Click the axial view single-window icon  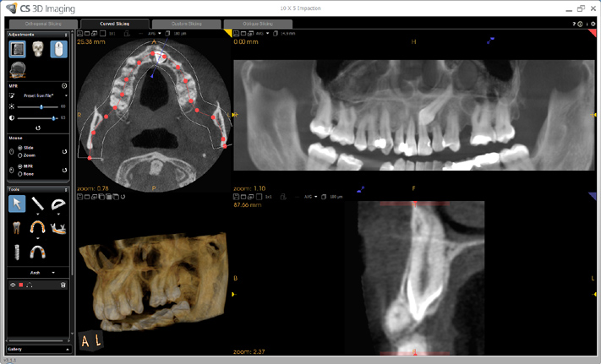(x=87, y=34)
